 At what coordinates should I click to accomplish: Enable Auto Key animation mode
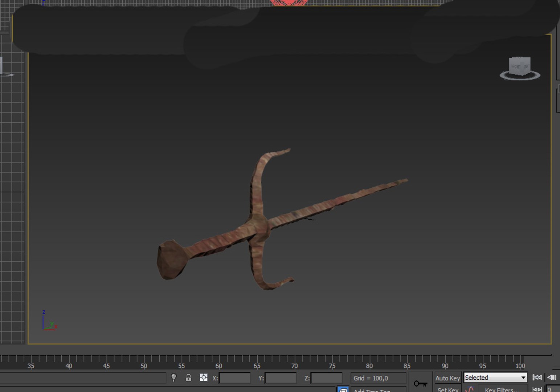pyautogui.click(x=447, y=378)
